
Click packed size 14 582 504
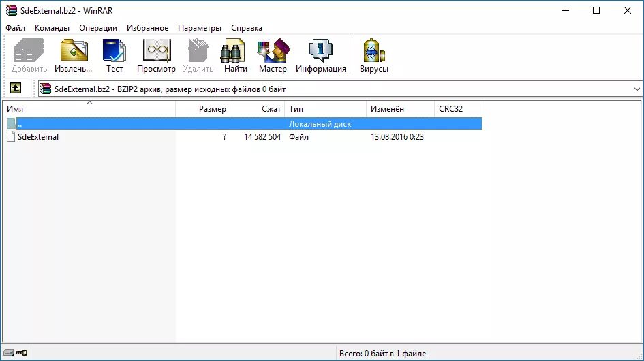tap(262, 137)
